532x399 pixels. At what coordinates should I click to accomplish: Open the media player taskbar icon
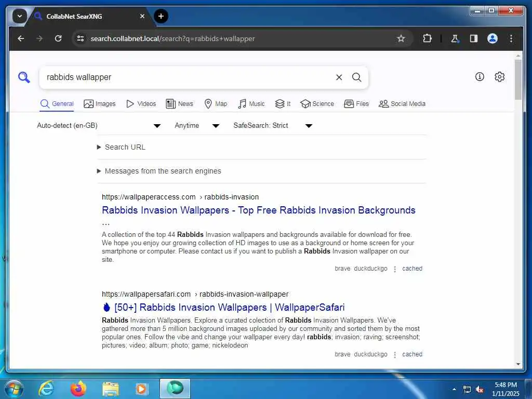tap(141, 389)
